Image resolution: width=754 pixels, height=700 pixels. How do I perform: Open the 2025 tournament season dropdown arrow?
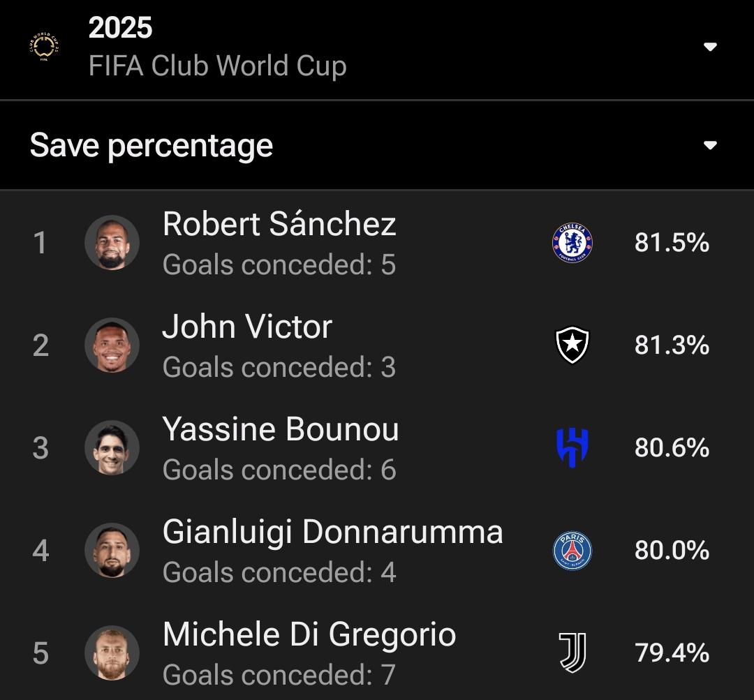pos(710,47)
